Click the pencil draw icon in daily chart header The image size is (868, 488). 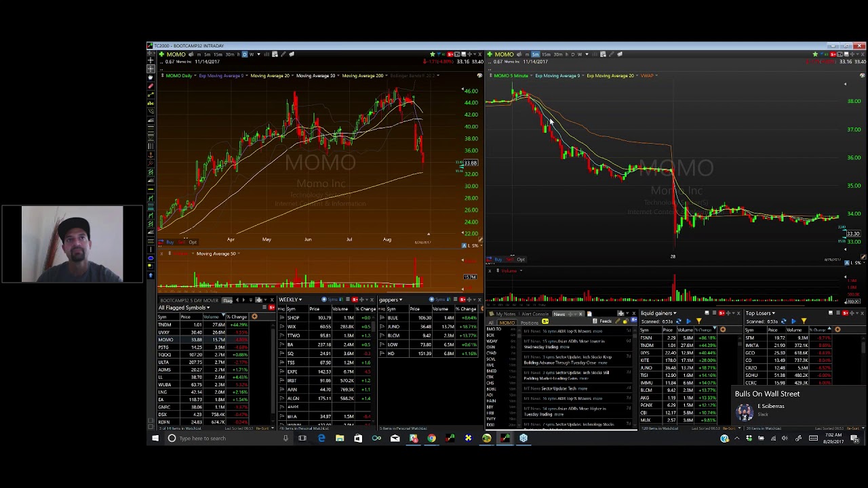[283, 54]
